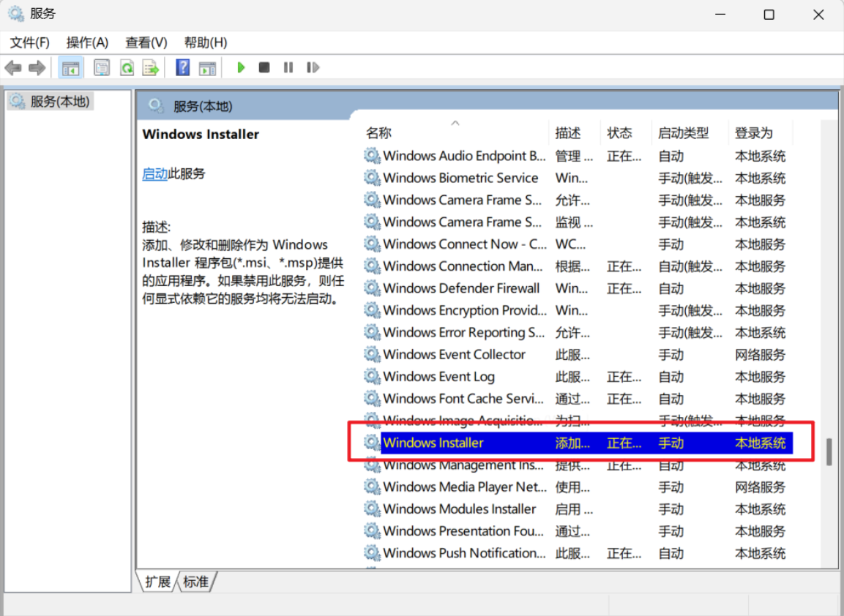Switch to the 标准 tab

click(196, 582)
